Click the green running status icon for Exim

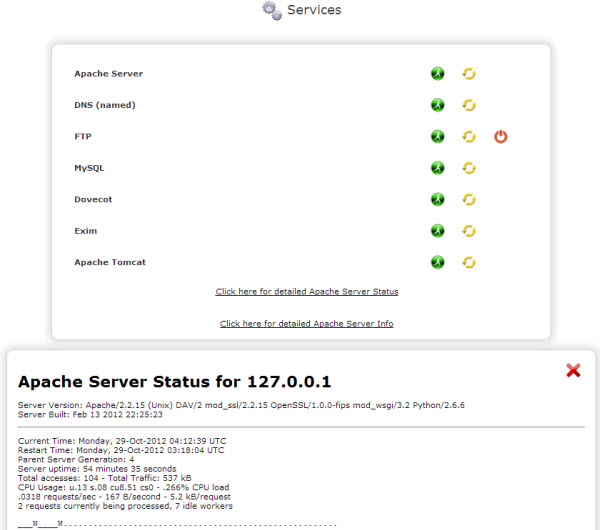pyautogui.click(x=437, y=230)
